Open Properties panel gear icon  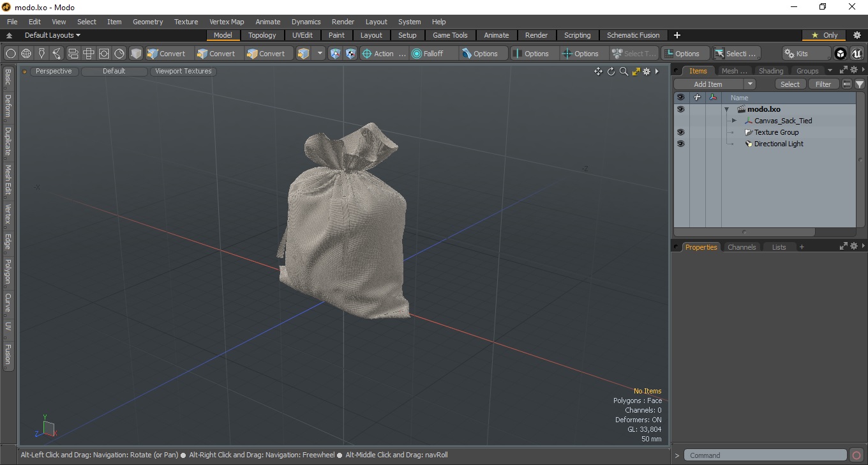pyautogui.click(x=853, y=247)
